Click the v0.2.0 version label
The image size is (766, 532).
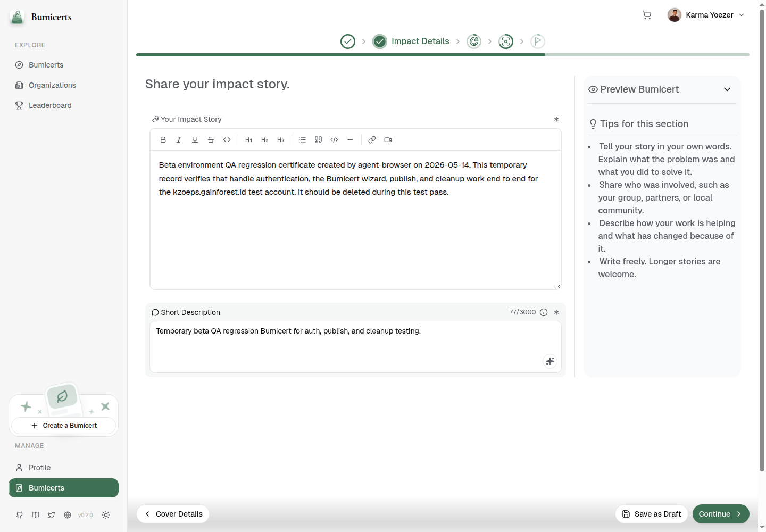tap(86, 515)
